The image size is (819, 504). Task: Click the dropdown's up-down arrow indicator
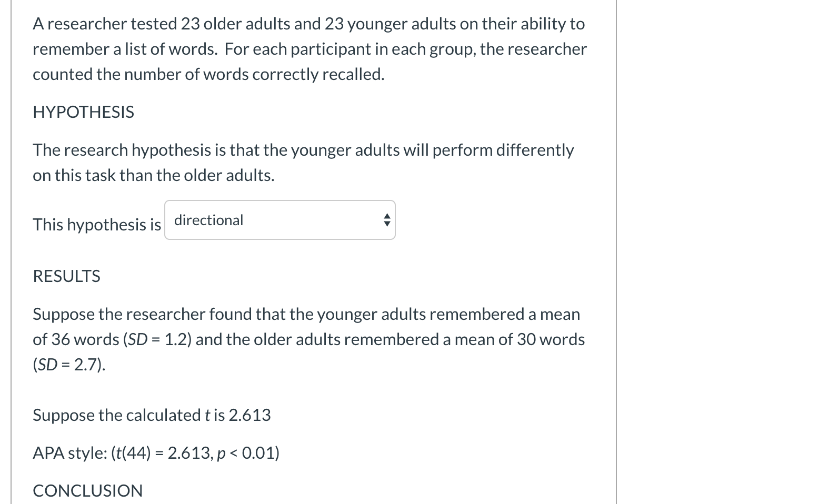coord(386,220)
